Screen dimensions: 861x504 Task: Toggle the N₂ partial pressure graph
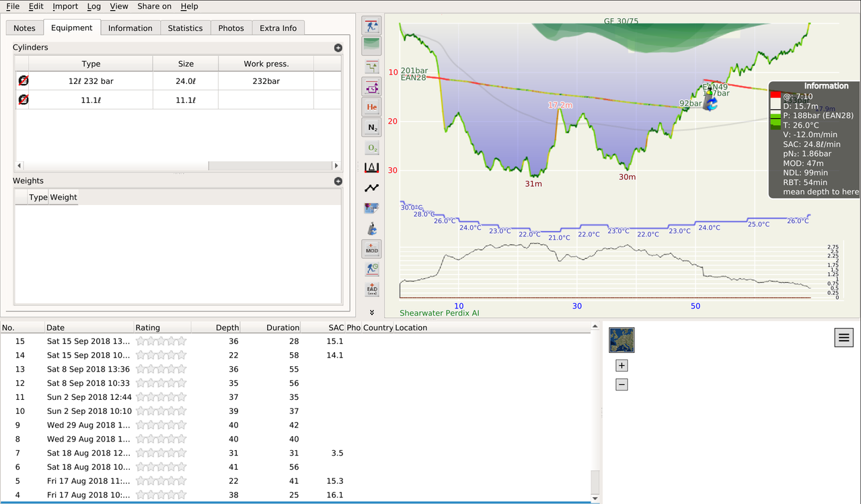pos(371,127)
